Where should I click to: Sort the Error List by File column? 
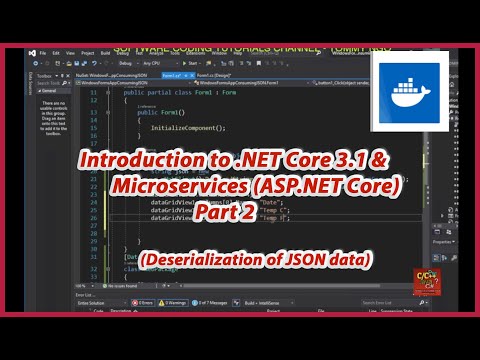point(321,311)
